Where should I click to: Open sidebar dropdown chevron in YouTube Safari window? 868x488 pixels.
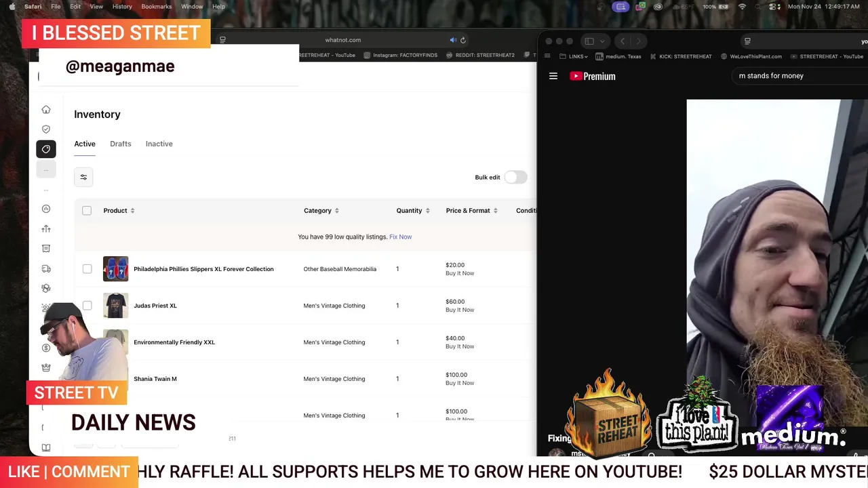pyautogui.click(x=602, y=41)
